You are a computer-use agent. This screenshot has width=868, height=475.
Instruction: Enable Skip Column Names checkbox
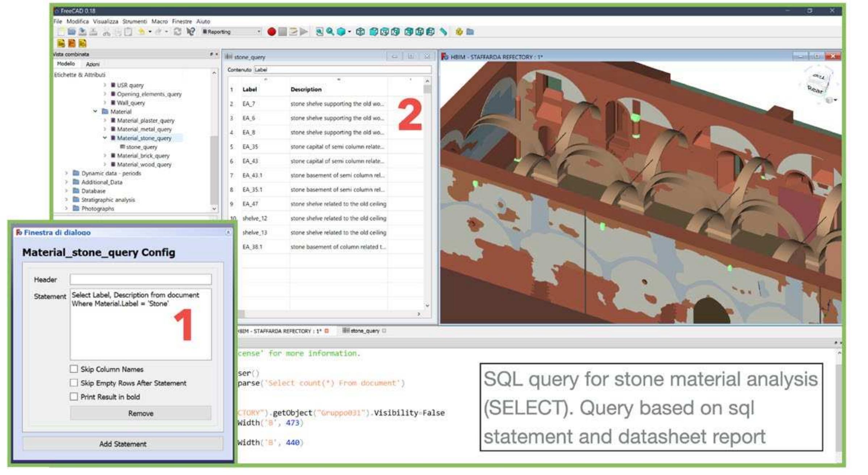74,369
